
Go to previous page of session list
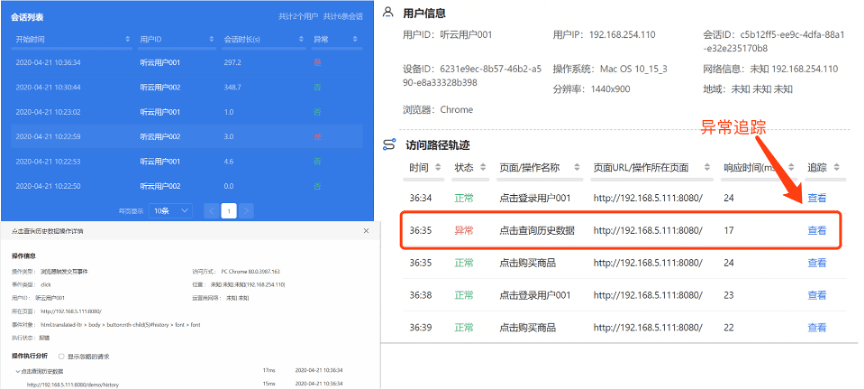tap(212, 210)
